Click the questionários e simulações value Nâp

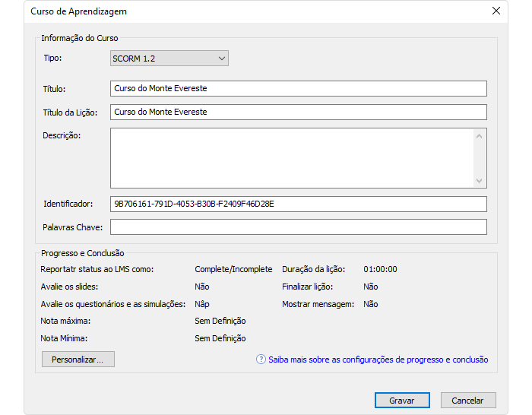[x=202, y=304]
